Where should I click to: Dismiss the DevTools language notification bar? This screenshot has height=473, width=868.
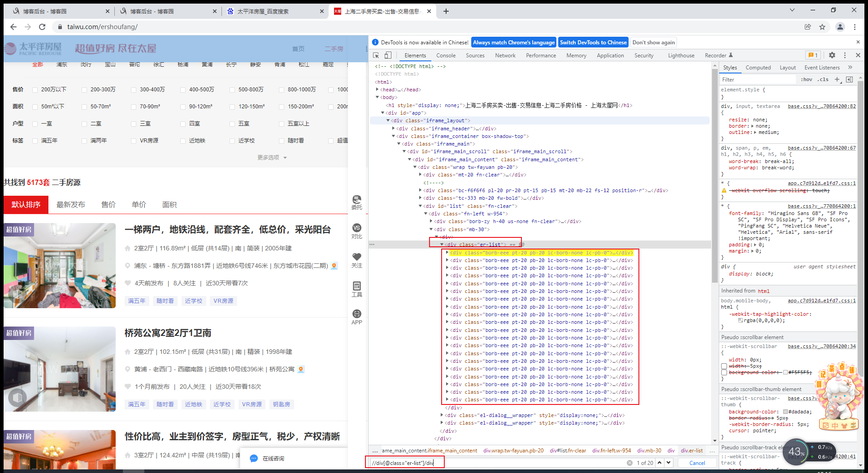click(858, 42)
